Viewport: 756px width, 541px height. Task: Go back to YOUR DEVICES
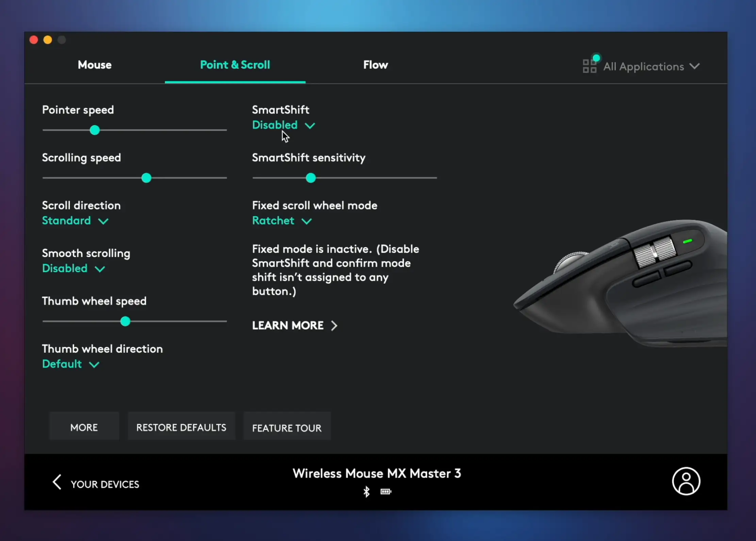pyautogui.click(x=105, y=484)
